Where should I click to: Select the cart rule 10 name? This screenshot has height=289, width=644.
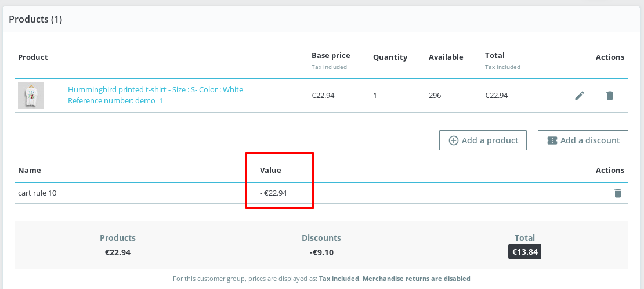(37, 193)
